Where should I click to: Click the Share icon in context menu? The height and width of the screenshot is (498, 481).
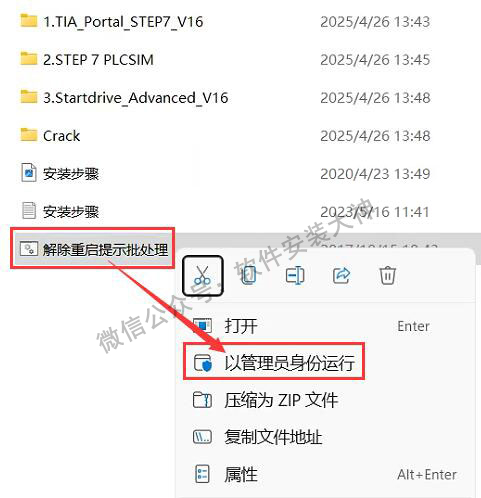point(341,275)
